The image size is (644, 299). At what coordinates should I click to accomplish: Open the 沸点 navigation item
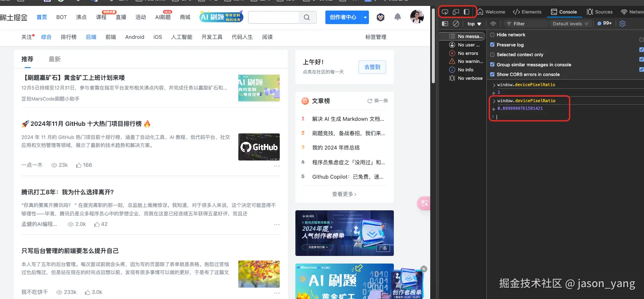[82, 17]
